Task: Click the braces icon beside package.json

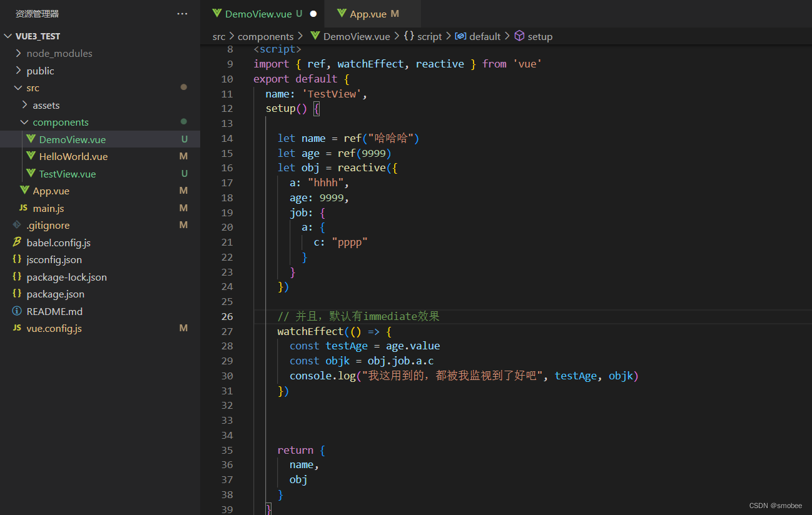Action: coord(17,294)
